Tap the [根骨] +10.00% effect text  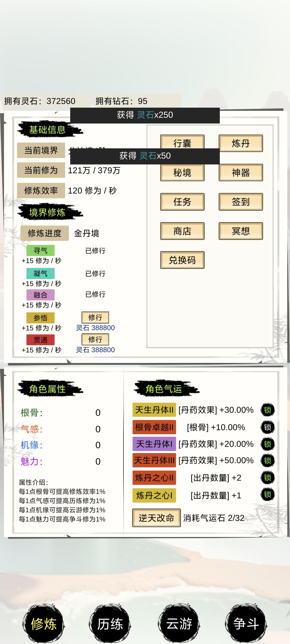216,428
